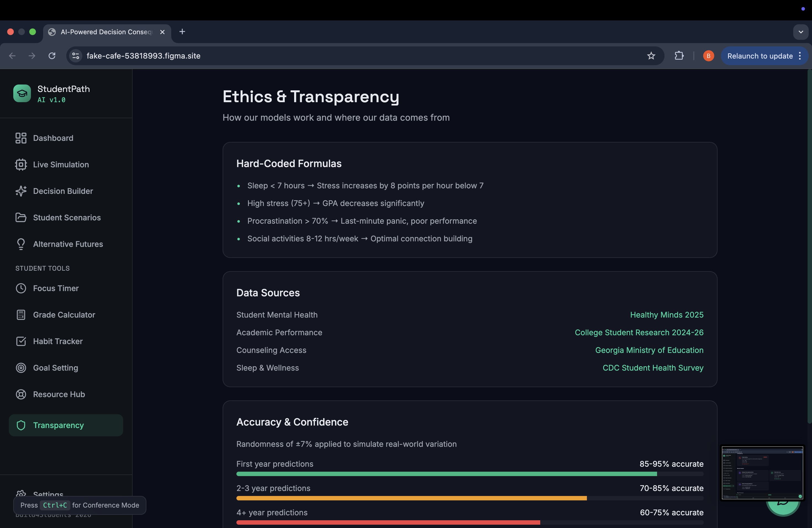
Task: Open the Settings sidebar item
Action: 48,493
